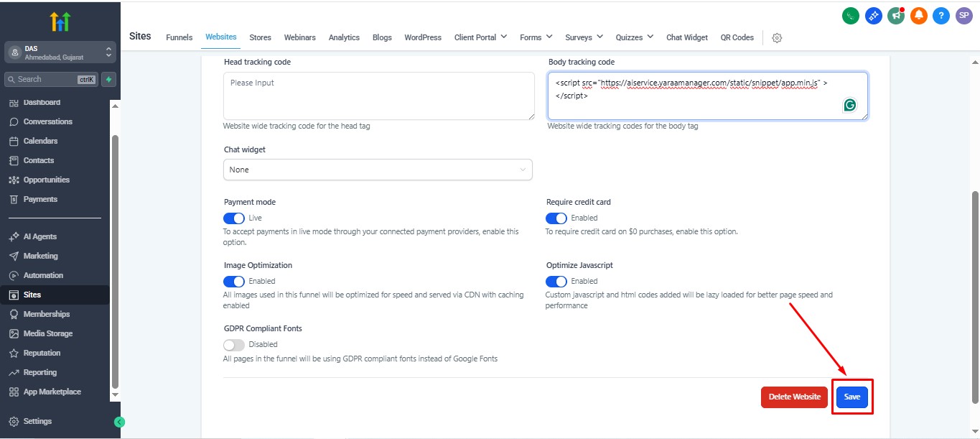980x439 pixels.
Task: Click the green plus quick action icon
Action: (x=109, y=79)
